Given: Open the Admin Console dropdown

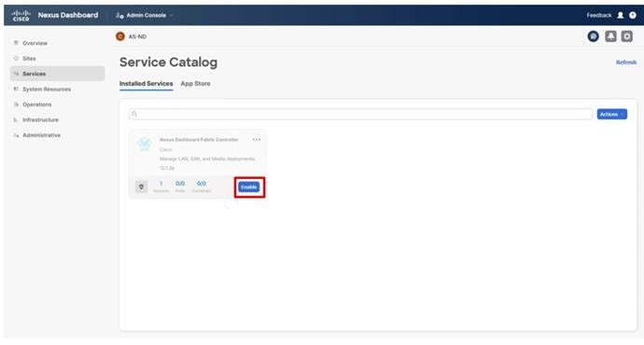Looking at the screenshot, I should [144, 15].
